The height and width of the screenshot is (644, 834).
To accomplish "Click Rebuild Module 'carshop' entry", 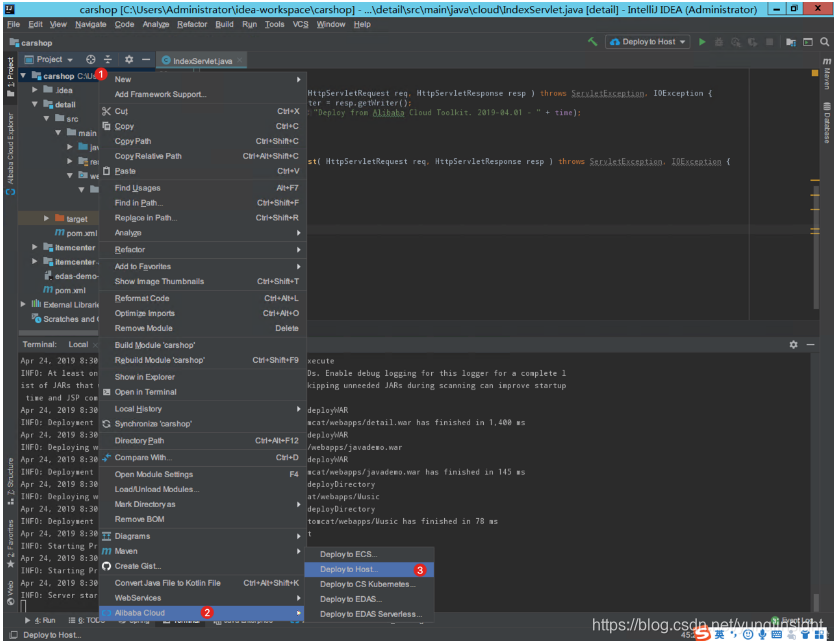I will click(x=202, y=361).
